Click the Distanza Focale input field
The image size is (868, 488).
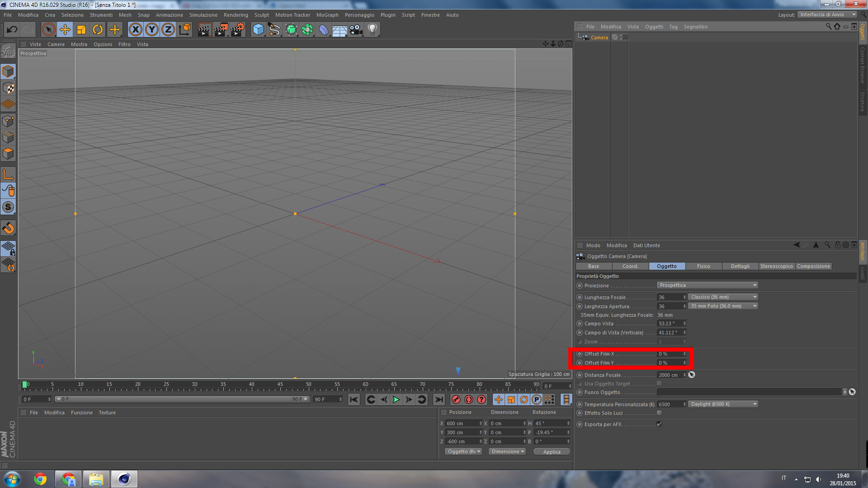669,375
